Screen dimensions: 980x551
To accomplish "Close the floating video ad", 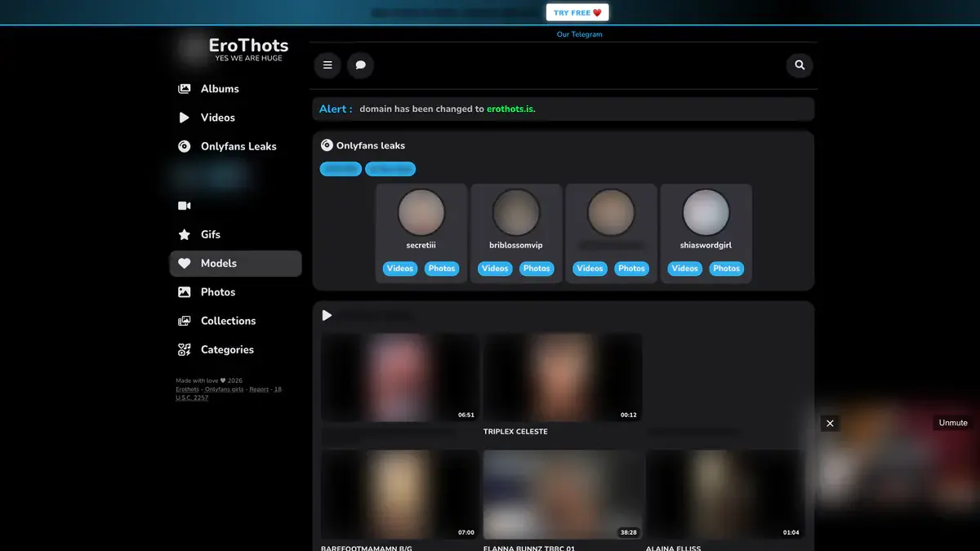I will 830,423.
